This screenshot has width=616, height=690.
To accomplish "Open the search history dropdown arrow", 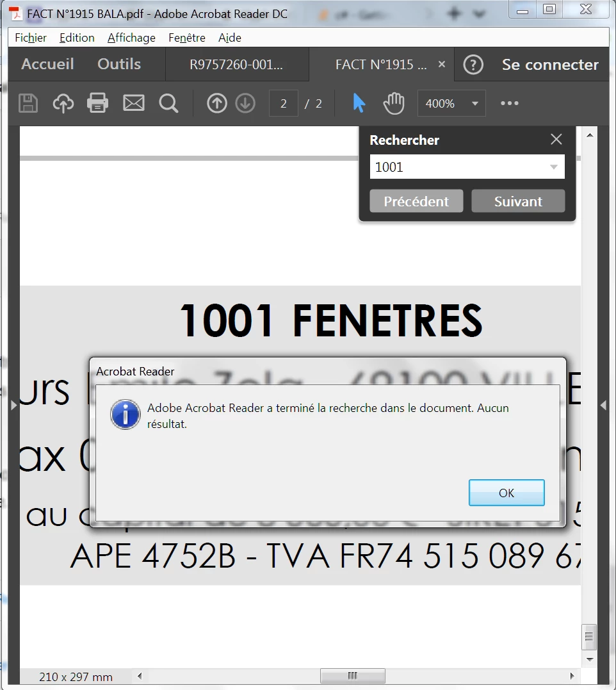I will (554, 167).
